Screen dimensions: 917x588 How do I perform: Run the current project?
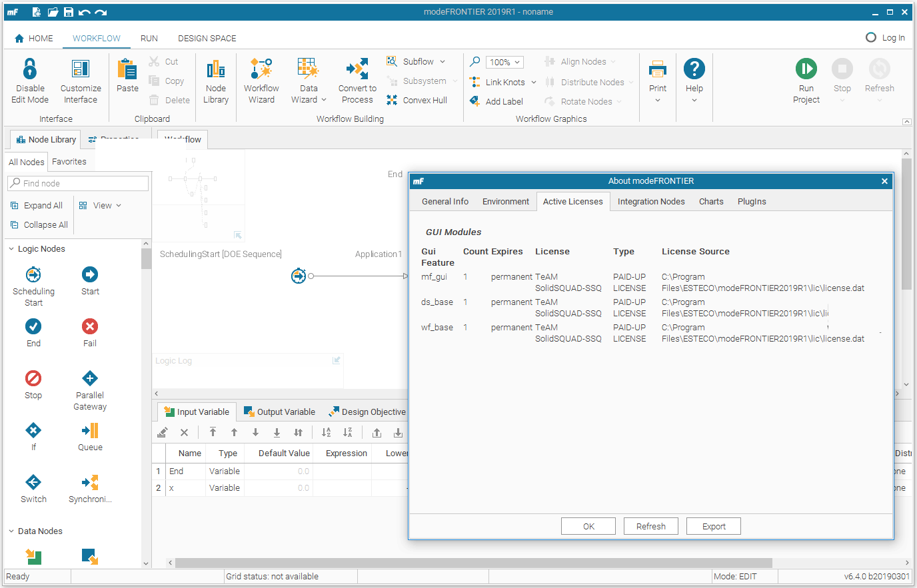806,80
